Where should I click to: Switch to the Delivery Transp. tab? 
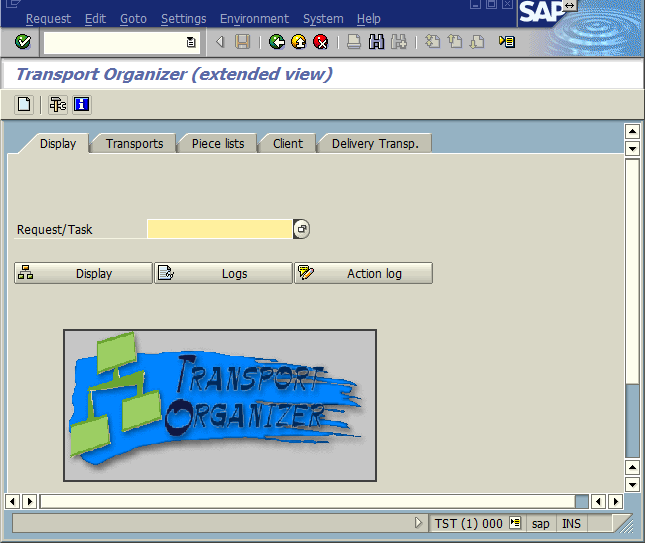pyautogui.click(x=375, y=144)
